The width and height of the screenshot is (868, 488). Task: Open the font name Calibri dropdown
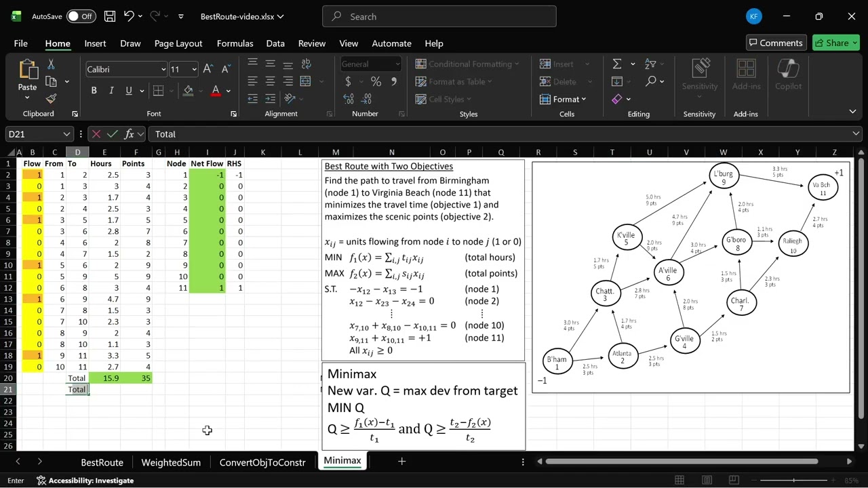pyautogui.click(x=163, y=69)
